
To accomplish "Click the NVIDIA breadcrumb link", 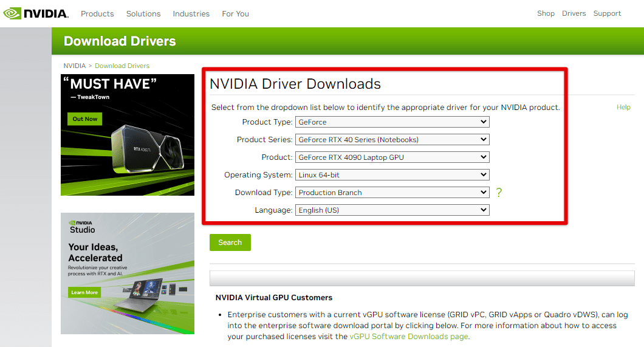I will click(74, 66).
